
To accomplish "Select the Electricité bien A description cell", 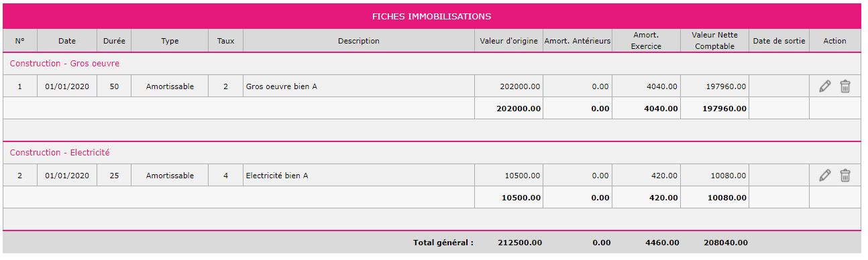I will pos(359,176).
